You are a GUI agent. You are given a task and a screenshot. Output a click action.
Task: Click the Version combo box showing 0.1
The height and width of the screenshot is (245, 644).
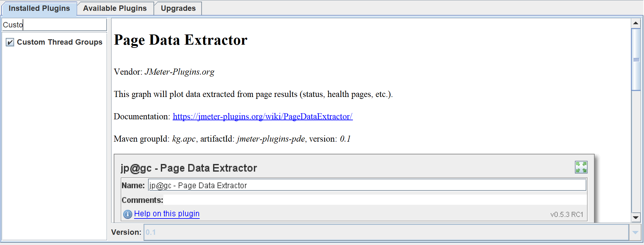click(386, 232)
